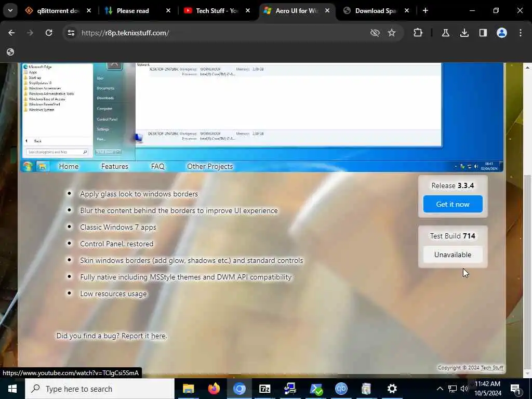Viewport: 532px width, 399px height.
Task: Open Firefox from the taskbar
Action: (x=214, y=389)
